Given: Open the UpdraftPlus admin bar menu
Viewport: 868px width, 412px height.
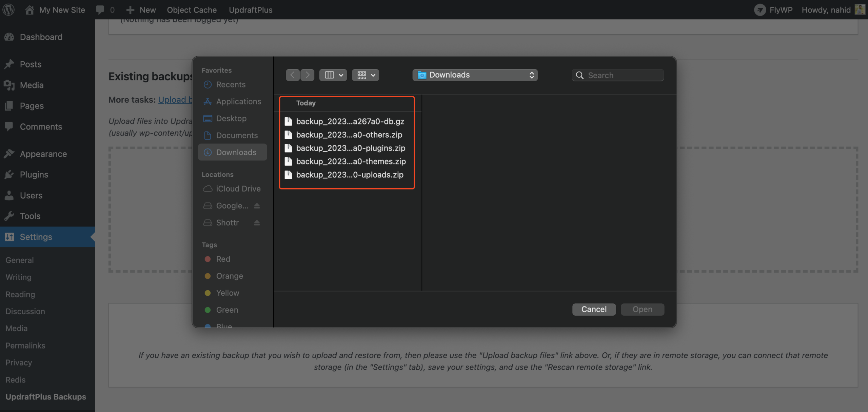Looking at the screenshot, I should click(x=251, y=9).
